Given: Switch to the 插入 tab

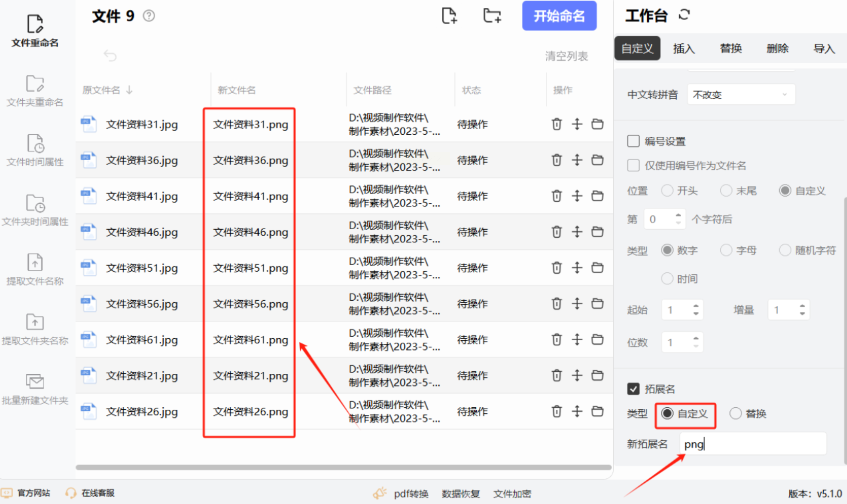Looking at the screenshot, I should [x=684, y=49].
